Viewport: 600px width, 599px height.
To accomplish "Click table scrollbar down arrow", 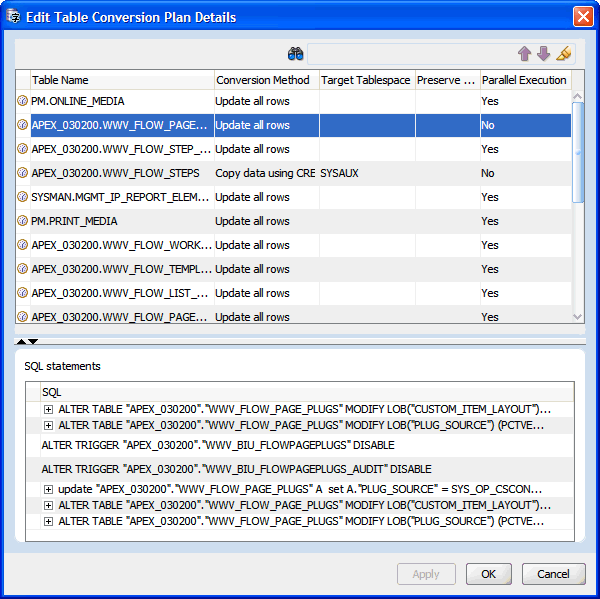I will pos(577,317).
